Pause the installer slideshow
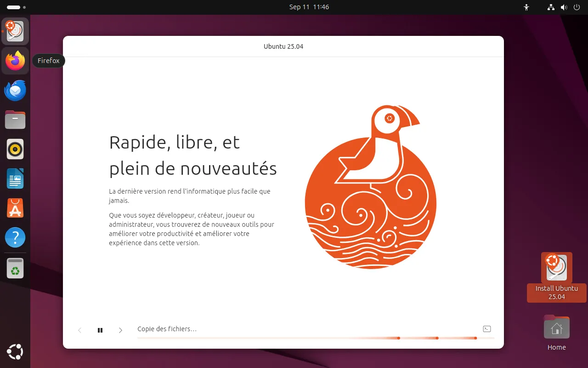This screenshot has width=588, height=368. (100, 330)
